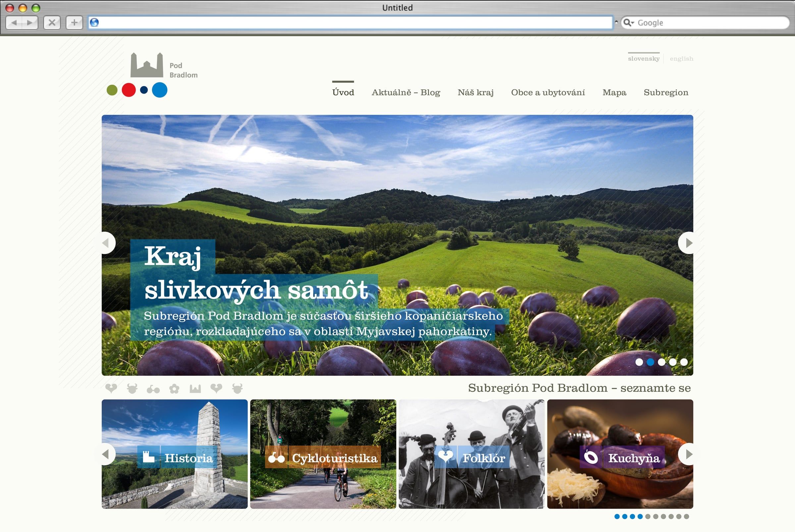Click the Subregión Pod Bradlom description text
The width and height of the screenshot is (795, 532).
(323, 323)
